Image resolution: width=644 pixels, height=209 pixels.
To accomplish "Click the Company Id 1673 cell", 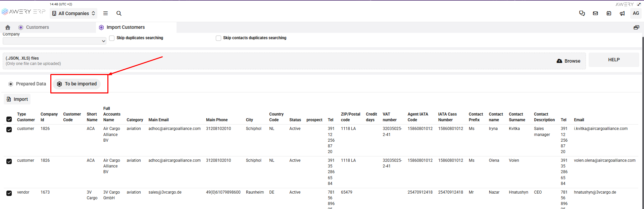I will (45, 192).
